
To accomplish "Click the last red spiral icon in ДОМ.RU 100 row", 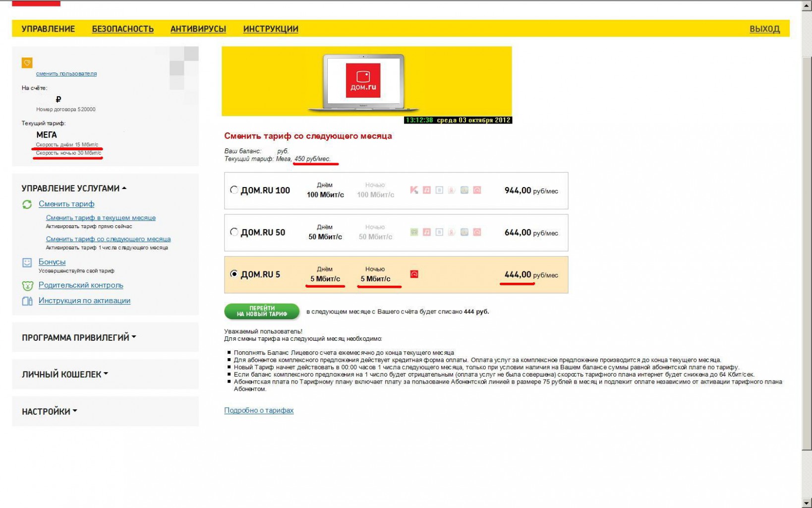I will [x=477, y=190].
